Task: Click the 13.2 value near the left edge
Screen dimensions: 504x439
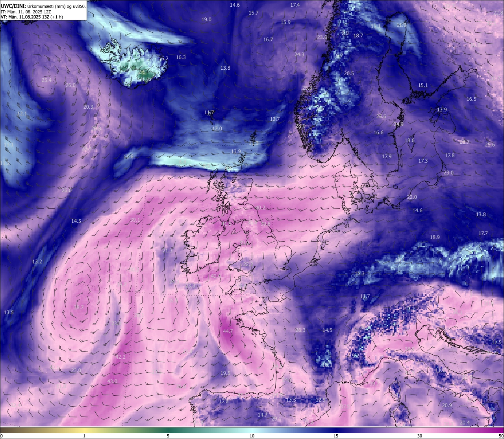Action: (x=37, y=262)
